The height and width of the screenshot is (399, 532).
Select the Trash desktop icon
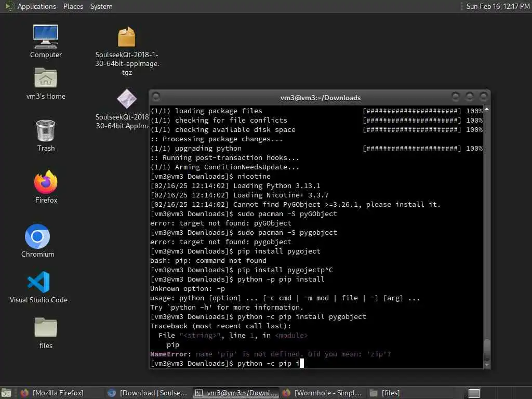click(x=46, y=136)
